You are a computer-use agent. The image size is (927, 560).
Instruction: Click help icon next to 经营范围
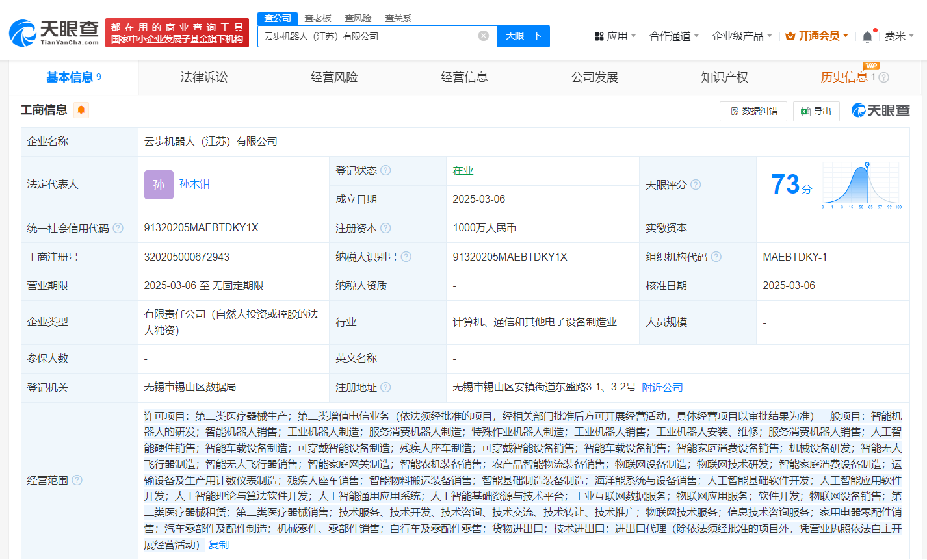[x=77, y=480]
